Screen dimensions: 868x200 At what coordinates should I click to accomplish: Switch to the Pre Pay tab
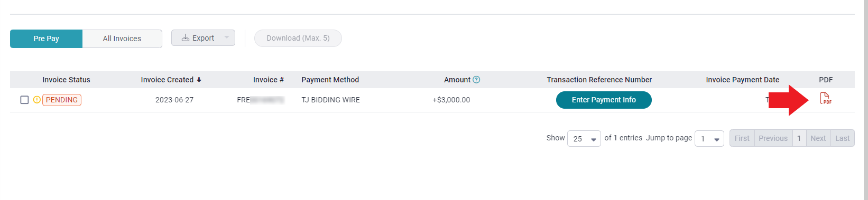point(46,39)
